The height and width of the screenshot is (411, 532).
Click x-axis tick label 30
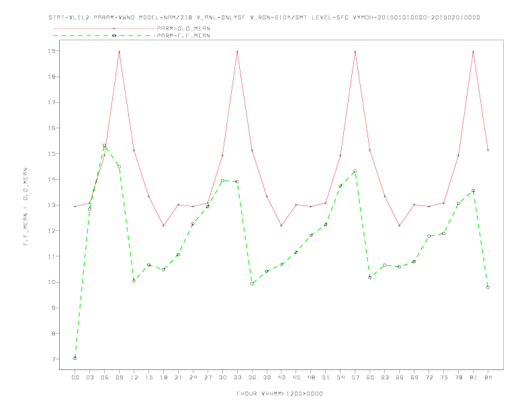click(x=222, y=377)
